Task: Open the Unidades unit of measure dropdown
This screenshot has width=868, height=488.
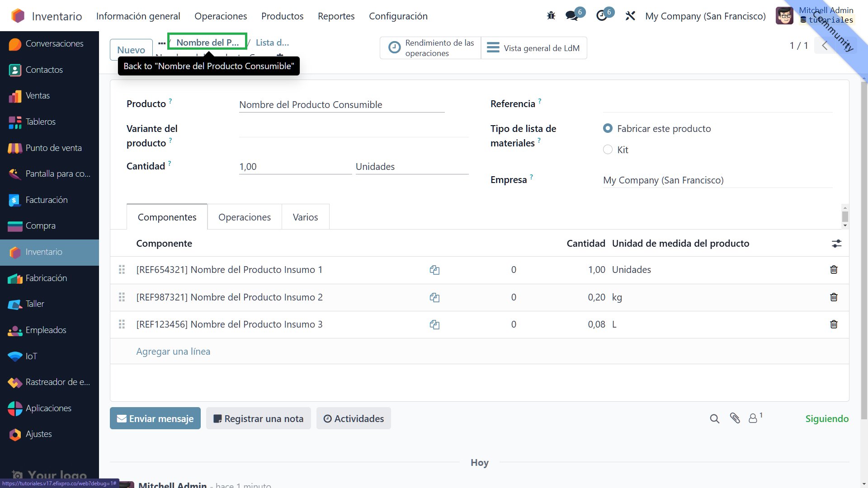Action: (x=411, y=167)
